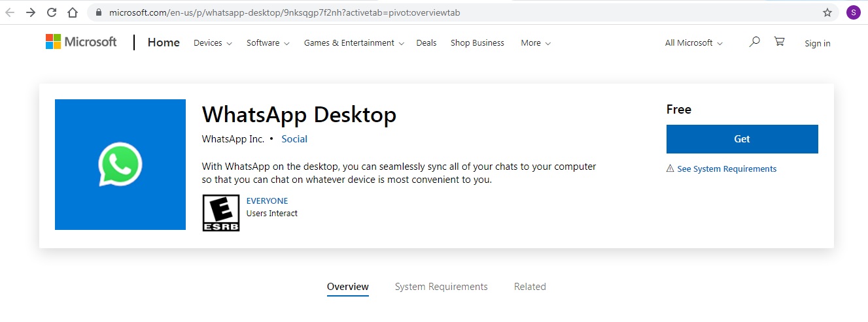Screen dimensions: 868x322
Task: Click the Sign in link
Action: tap(818, 44)
